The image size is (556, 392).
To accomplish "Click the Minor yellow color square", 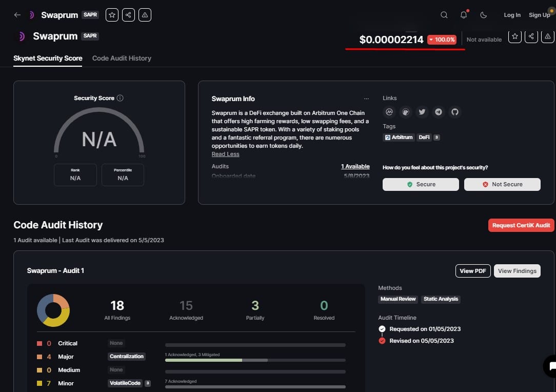I will pos(39,383).
